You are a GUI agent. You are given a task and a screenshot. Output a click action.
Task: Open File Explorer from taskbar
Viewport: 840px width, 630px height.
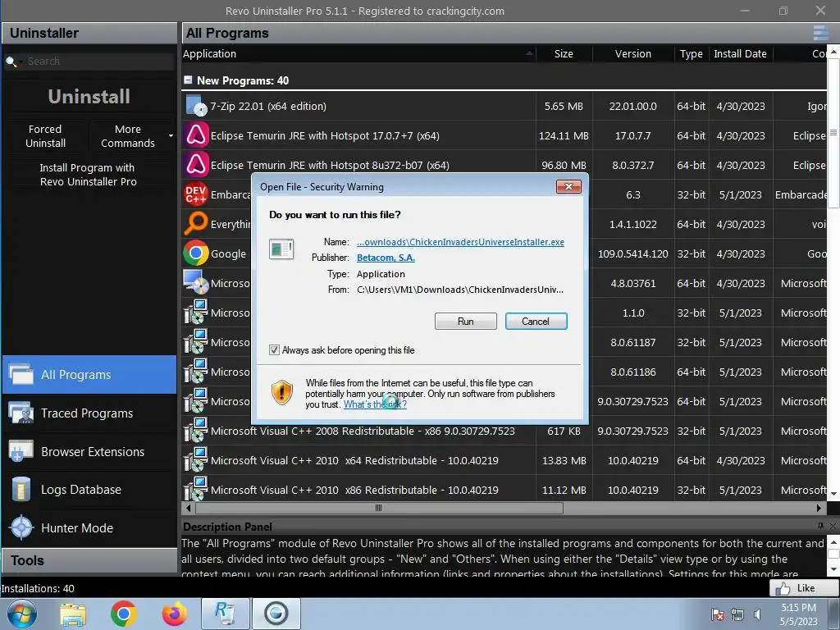73,614
